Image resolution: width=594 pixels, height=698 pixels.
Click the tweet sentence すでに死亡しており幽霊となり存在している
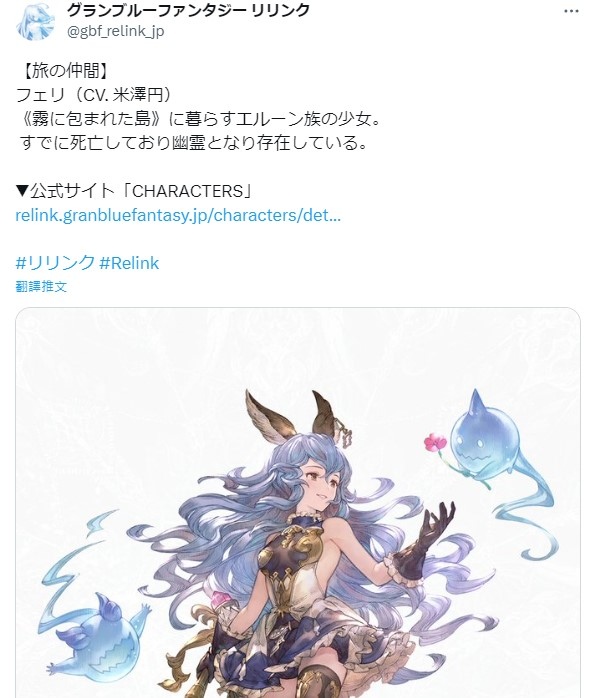coord(193,143)
